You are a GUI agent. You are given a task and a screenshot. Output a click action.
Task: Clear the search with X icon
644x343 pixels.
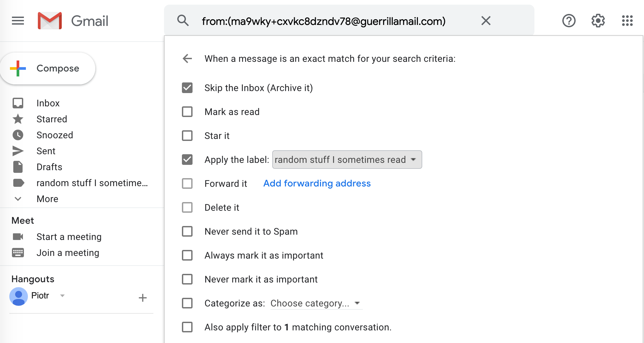tap(486, 21)
